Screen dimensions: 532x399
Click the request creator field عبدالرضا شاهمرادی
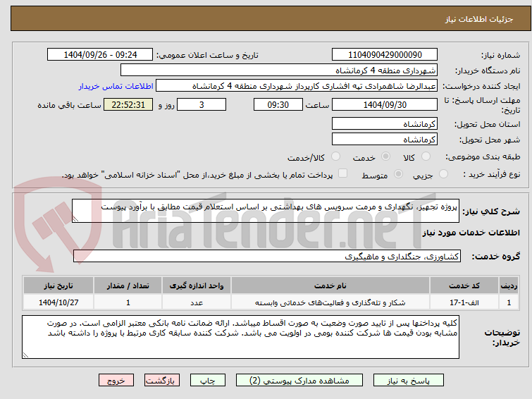297,86
